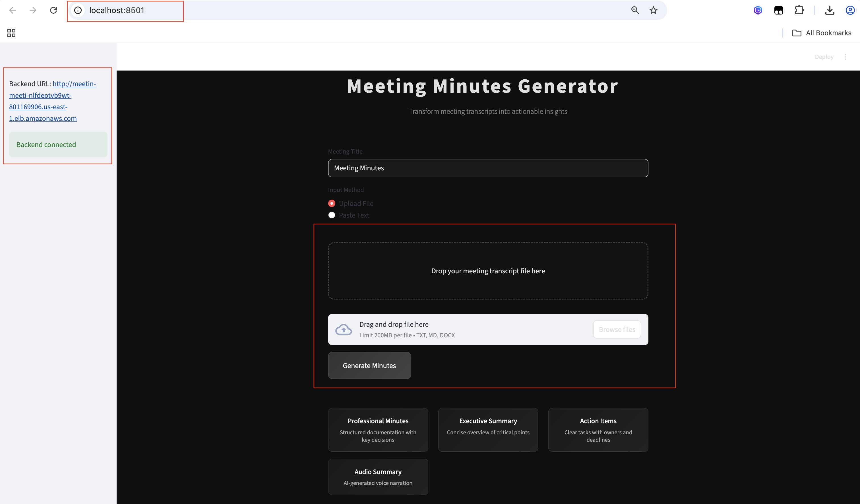Click Browse files button
Screen dimensions: 860x504
tap(617, 329)
